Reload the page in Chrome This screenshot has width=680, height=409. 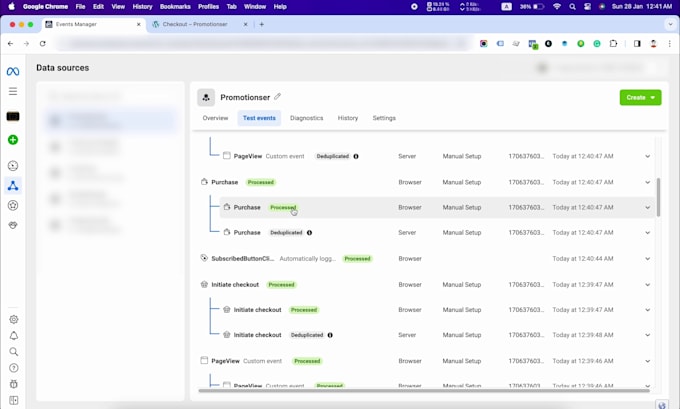click(42, 43)
